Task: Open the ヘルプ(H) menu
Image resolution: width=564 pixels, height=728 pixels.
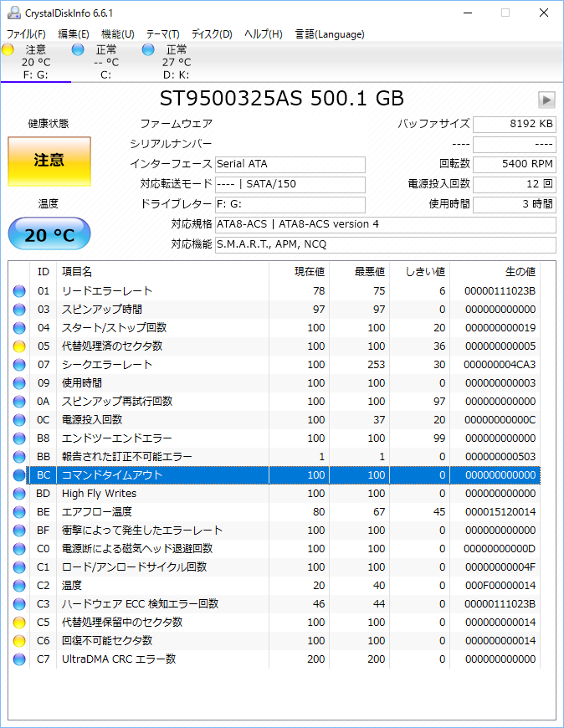Action: (264, 34)
